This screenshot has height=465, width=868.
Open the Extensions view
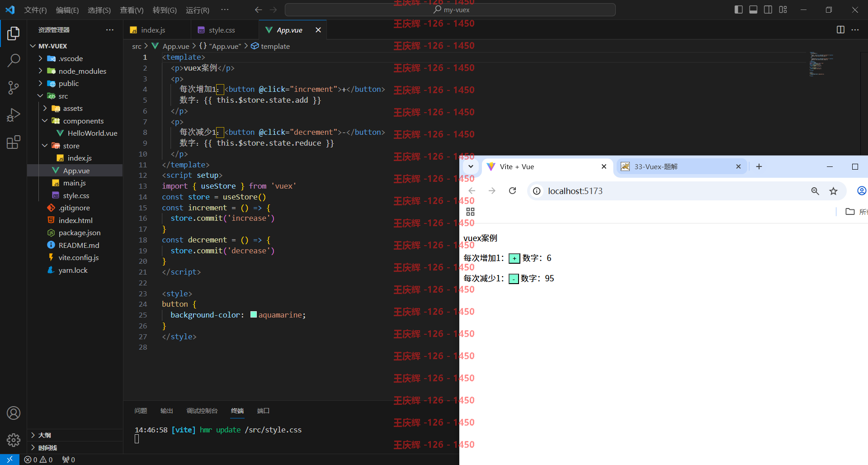14,142
